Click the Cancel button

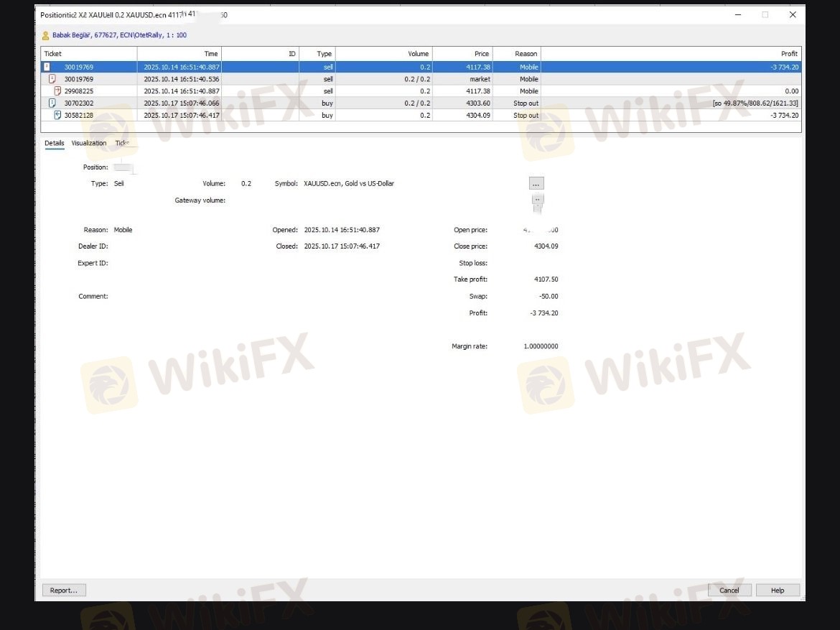(x=729, y=590)
